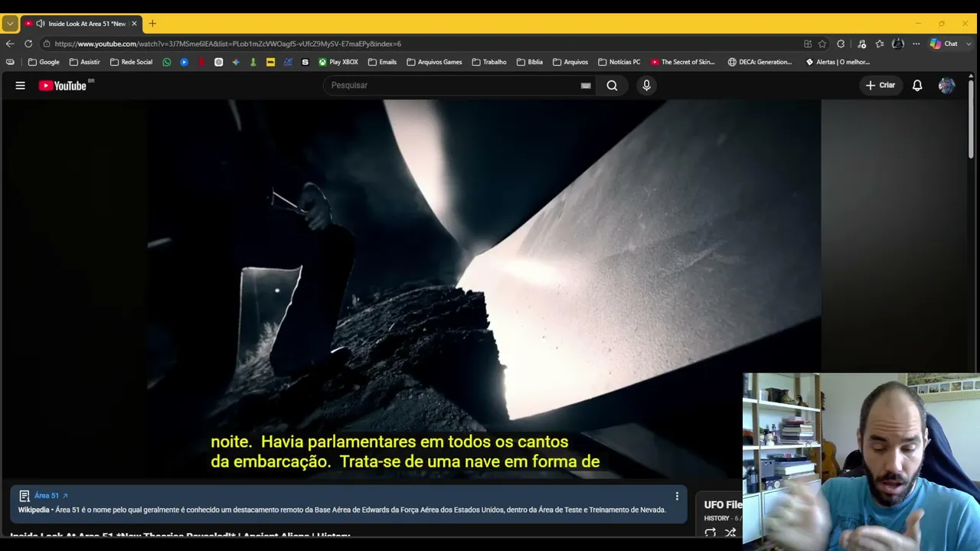This screenshot has height=551, width=980.
Task: Mute the Inside Look At Area 51 tab audio
Action: 40,24
